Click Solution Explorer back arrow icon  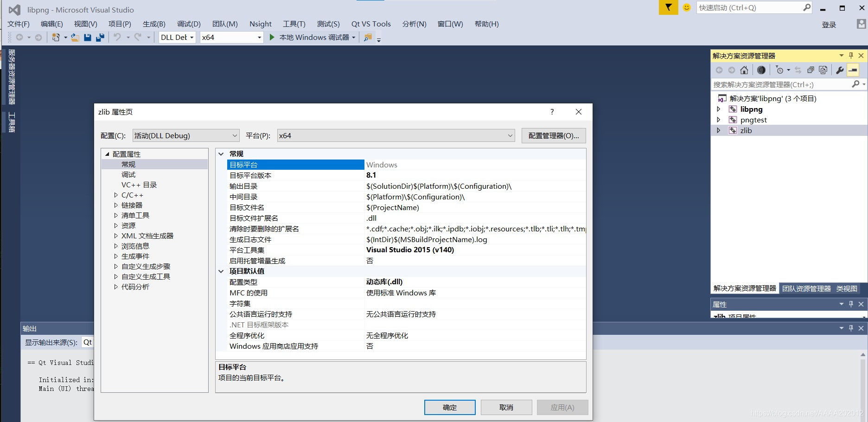(x=719, y=70)
